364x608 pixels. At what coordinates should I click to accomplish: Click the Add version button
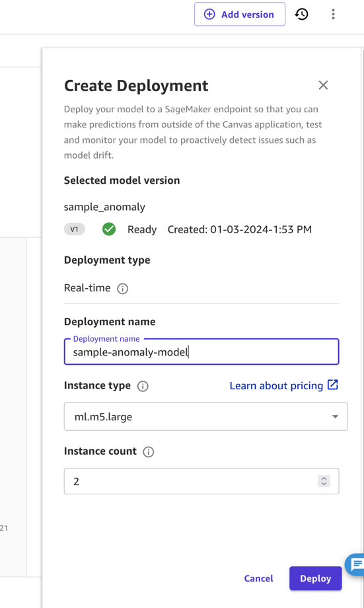pos(240,15)
